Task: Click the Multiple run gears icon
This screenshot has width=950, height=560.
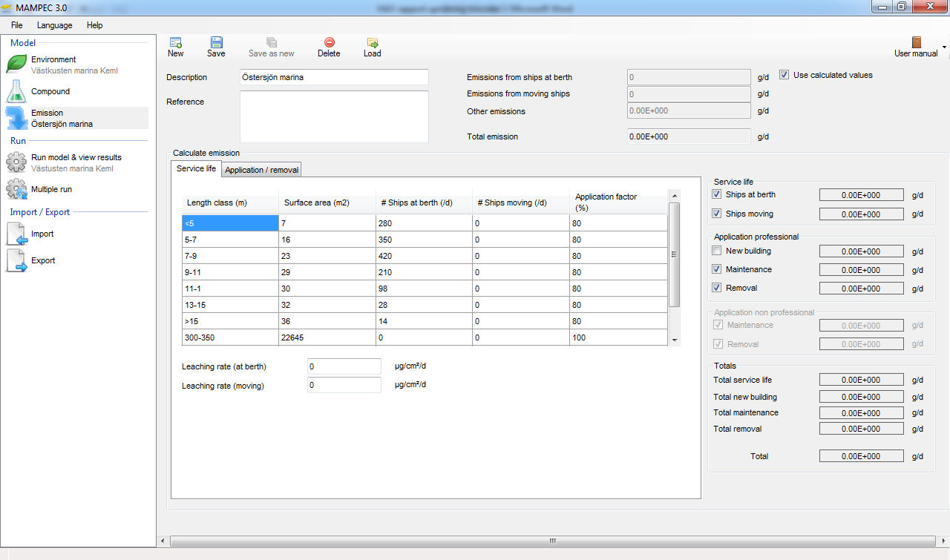Action: point(17,189)
